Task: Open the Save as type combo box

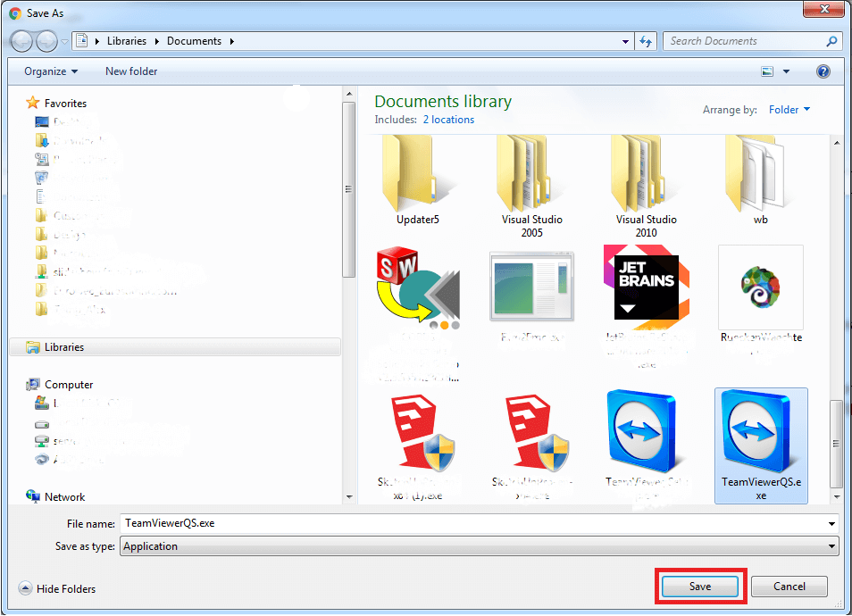Action: pyautogui.click(x=479, y=546)
